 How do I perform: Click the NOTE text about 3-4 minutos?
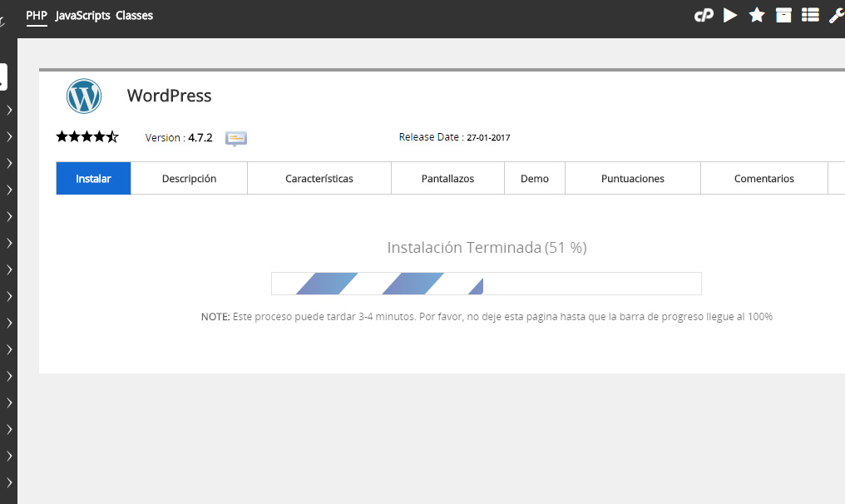(487, 316)
